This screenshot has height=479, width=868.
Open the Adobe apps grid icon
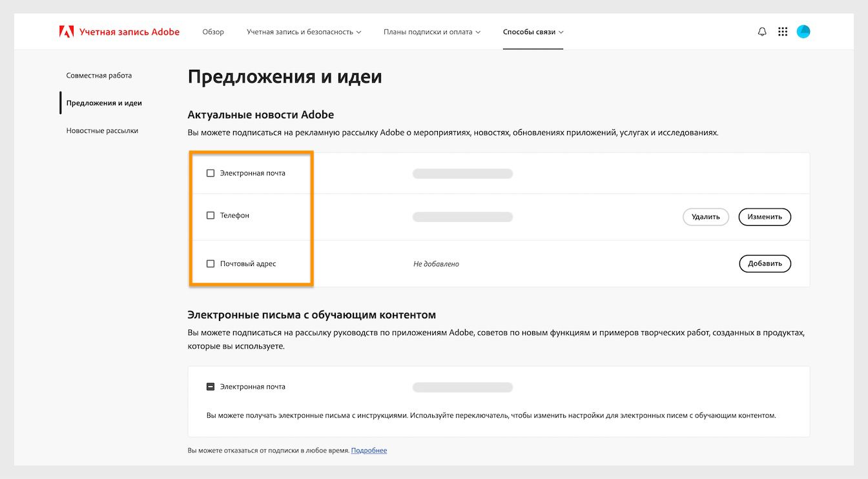(783, 31)
